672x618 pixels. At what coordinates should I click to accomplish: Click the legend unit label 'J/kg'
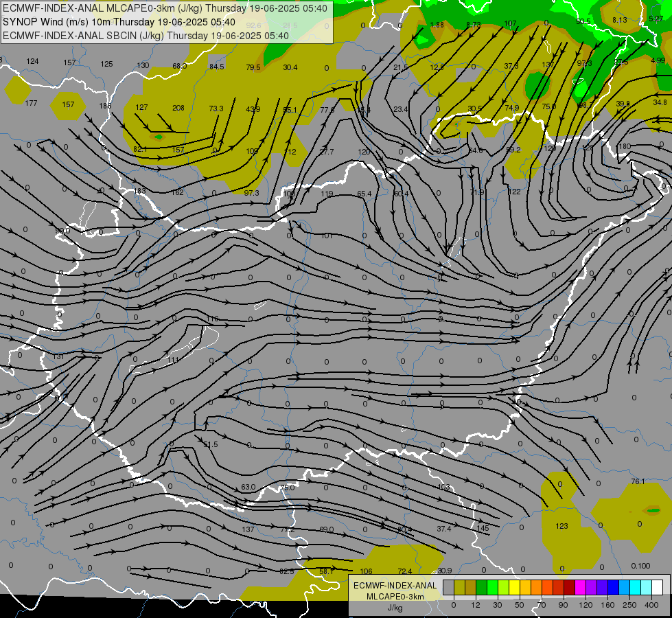tap(395, 608)
